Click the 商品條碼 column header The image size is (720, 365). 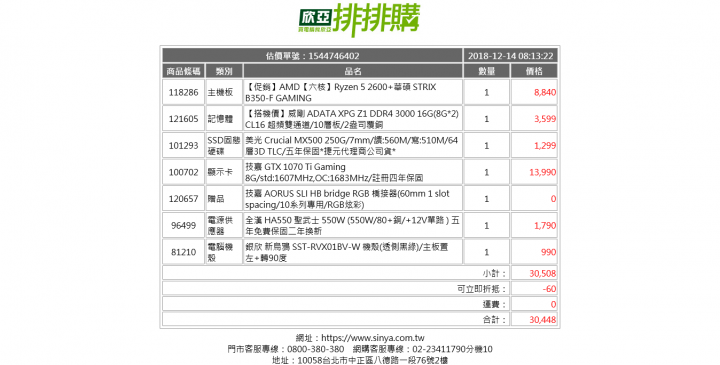[x=183, y=71]
